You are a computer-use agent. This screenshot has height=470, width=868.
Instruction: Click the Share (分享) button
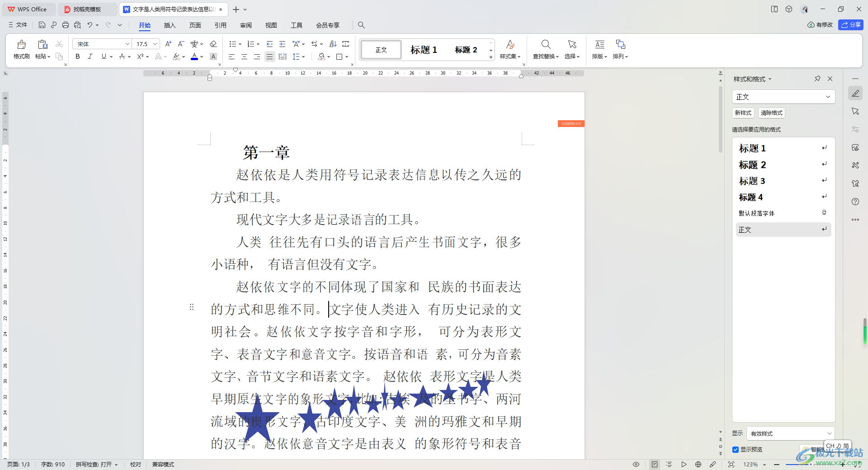pyautogui.click(x=850, y=25)
